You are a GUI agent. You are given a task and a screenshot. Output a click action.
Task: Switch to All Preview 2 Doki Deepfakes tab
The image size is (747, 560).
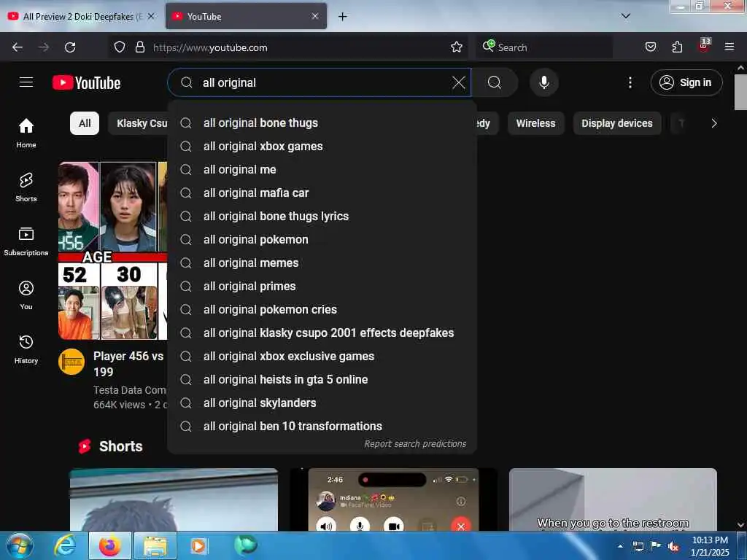coord(82,16)
